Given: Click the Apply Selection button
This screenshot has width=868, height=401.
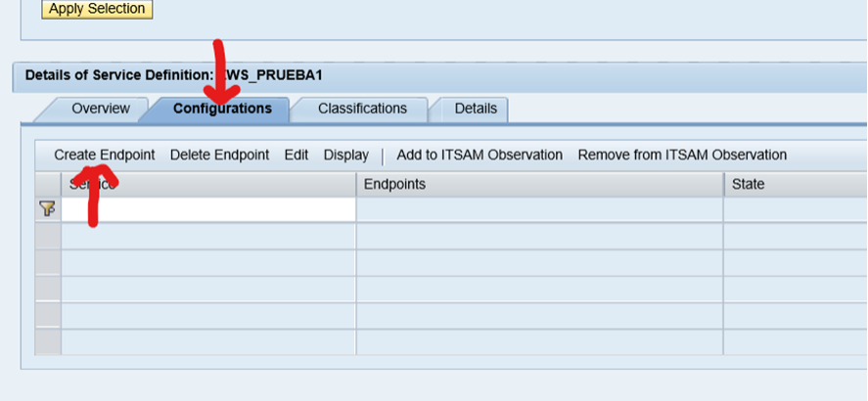Looking at the screenshot, I should (97, 9).
